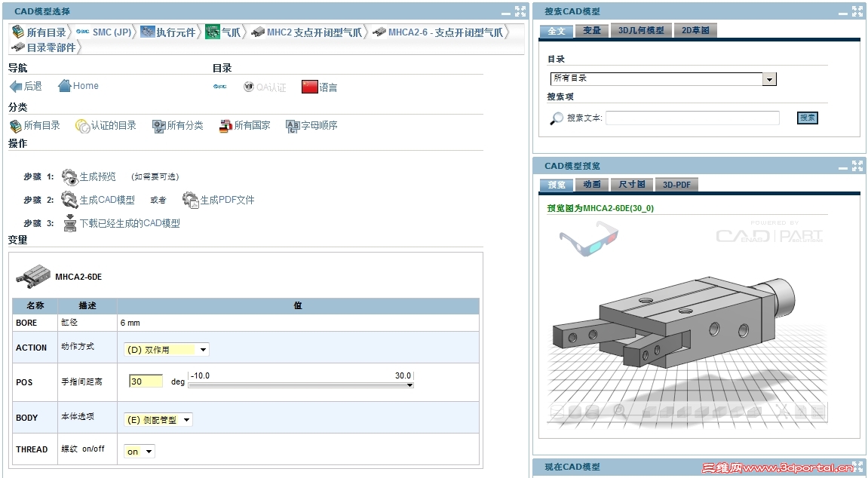Click the POS finger-distance slider track

coord(301,385)
